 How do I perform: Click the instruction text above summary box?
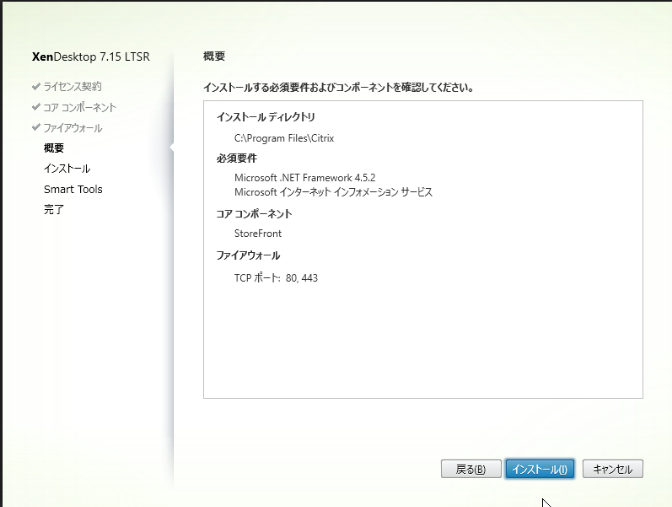pyautogui.click(x=338, y=87)
